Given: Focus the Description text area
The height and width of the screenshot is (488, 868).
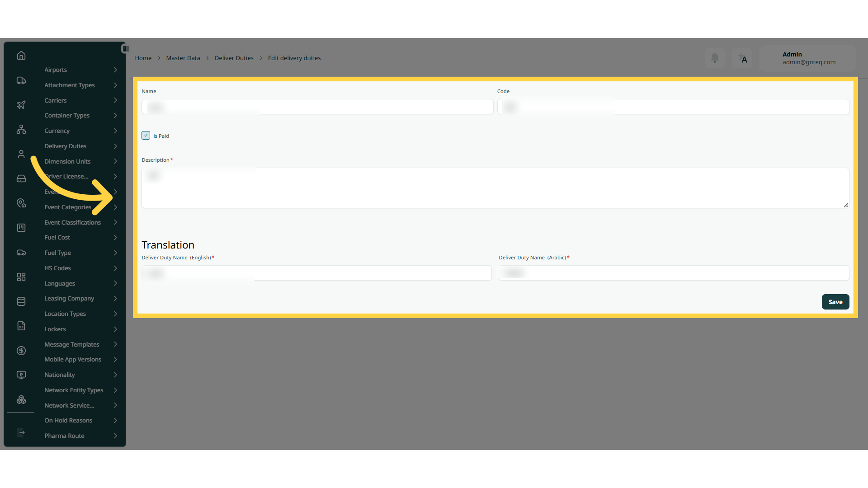Looking at the screenshot, I should pyautogui.click(x=495, y=188).
